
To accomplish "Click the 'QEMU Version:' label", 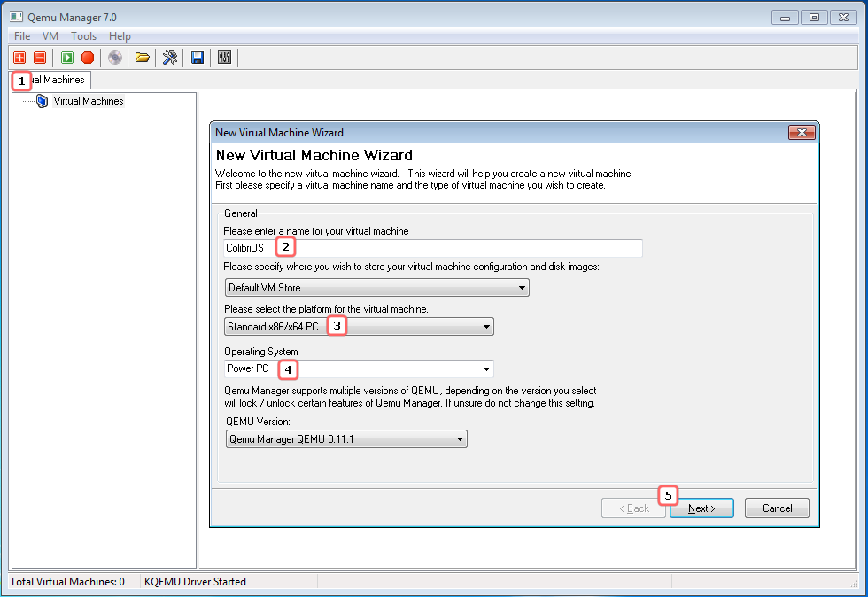I will pos(258,422).
